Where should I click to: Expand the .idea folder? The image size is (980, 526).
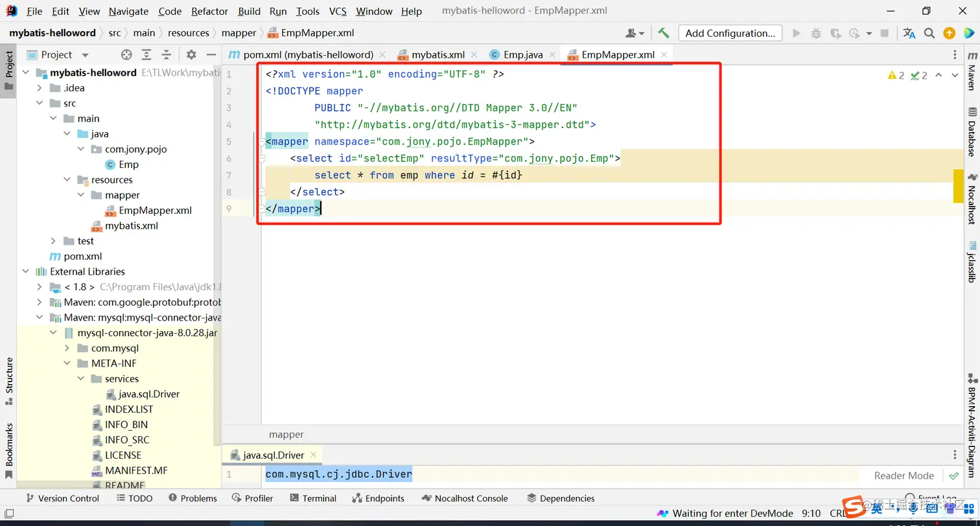click(40, 88)
